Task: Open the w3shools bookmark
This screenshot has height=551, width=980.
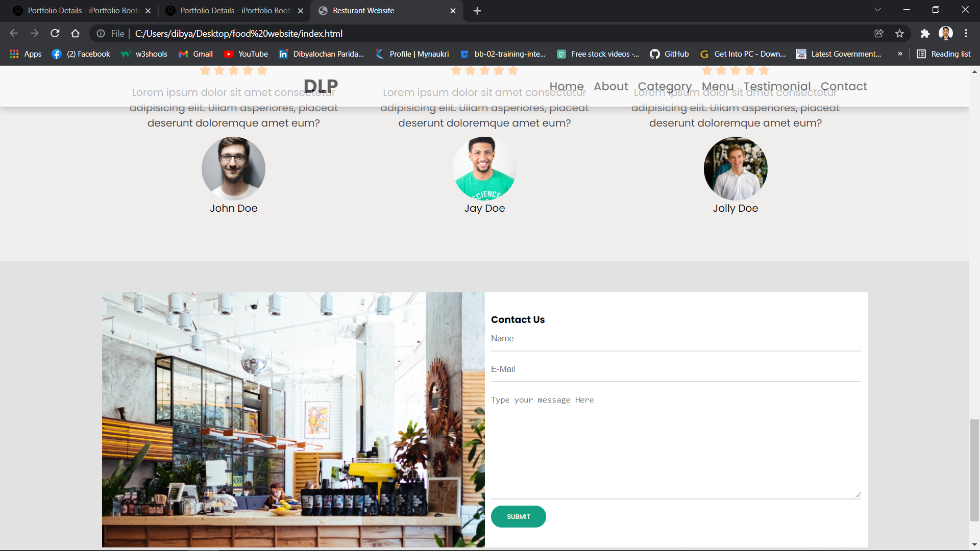Action: coord(144,54)
